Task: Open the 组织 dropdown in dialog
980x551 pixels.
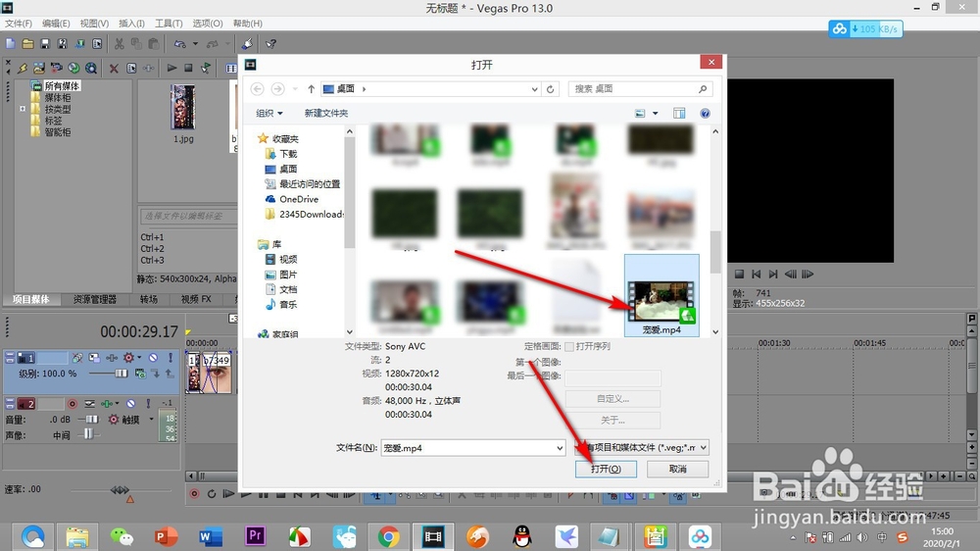Action: pos(269,113)
